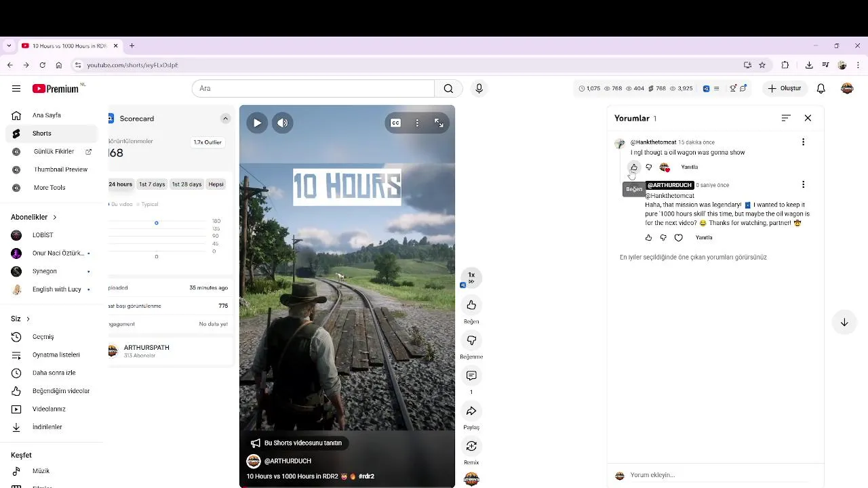Image resolution: width=868 pixels, height=488 pixels.
Task: Open the account avatar menu in YouTube header
Action: tap(847, 89)
